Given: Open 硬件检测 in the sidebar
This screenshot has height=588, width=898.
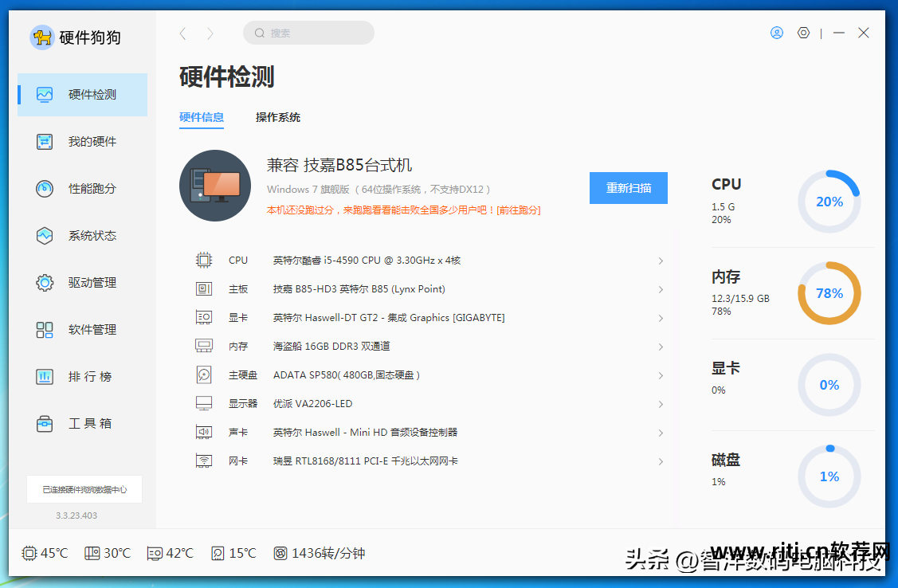Looking at the screenshot, I should click(83, 95).
